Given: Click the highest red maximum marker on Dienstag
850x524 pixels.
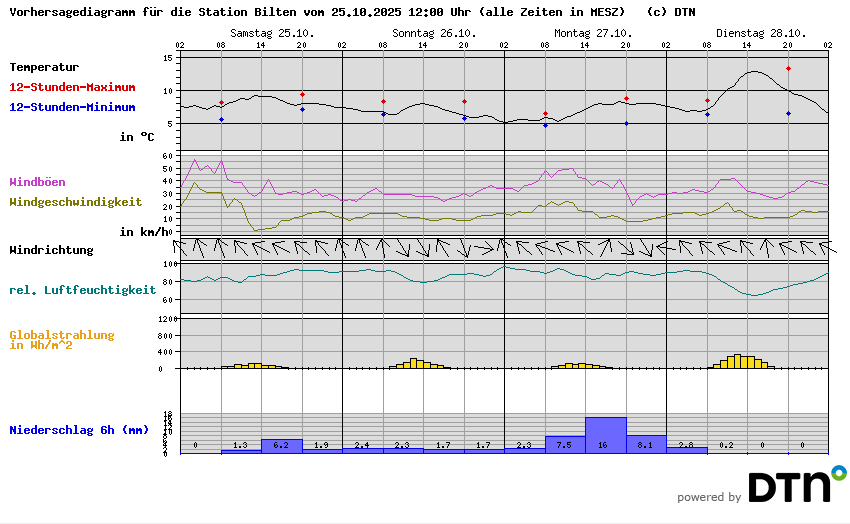Looking at the screenshot, I should click(788, 69).
